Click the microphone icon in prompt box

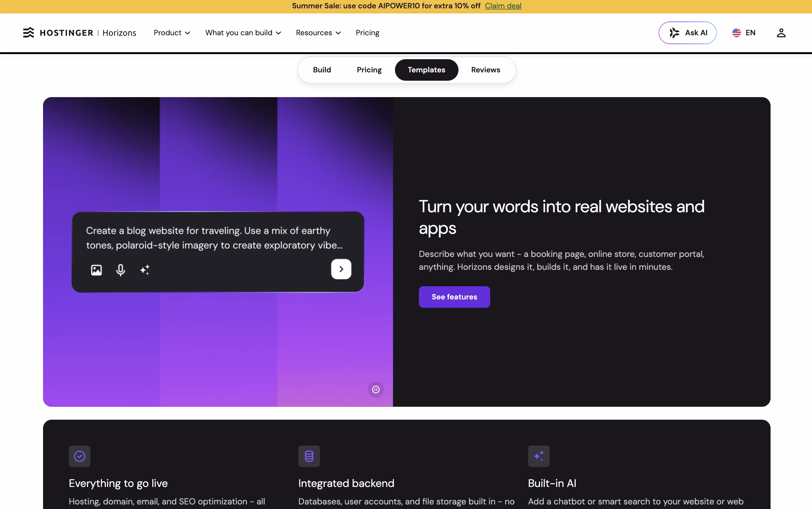pos(121,270)
